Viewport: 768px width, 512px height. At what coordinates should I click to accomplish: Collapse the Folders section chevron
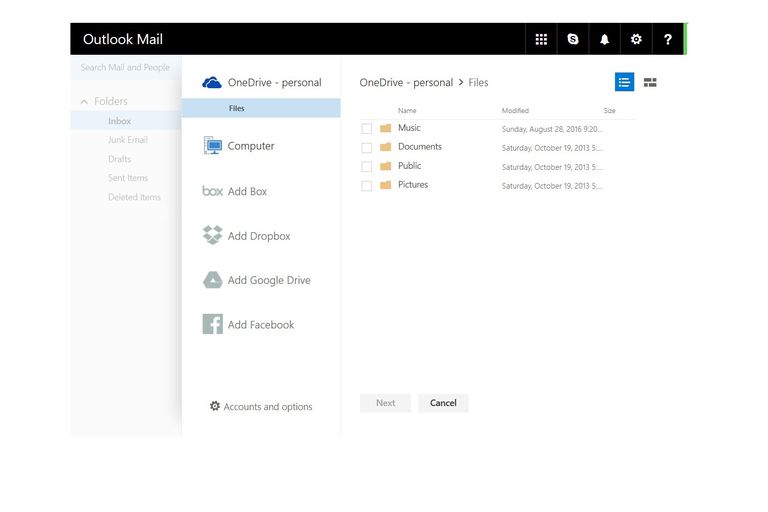[84, 101]
